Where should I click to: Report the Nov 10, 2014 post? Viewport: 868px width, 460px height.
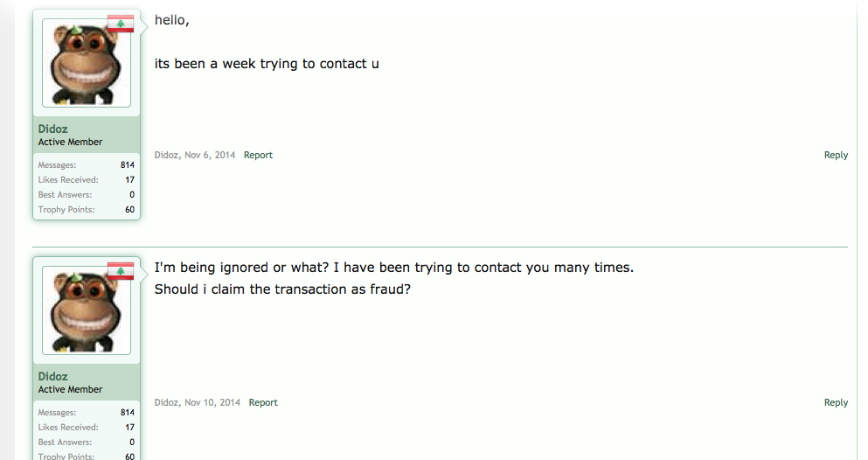(263, 402)
